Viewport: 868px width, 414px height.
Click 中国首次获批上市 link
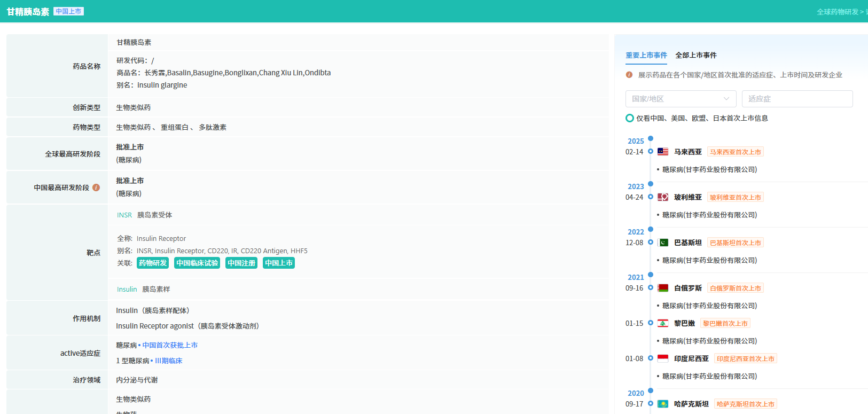(170, 345)
